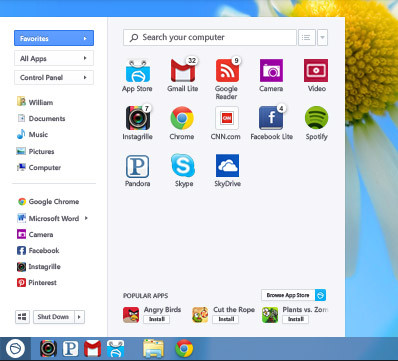Expand the Favorites menu

click(54, 38)
